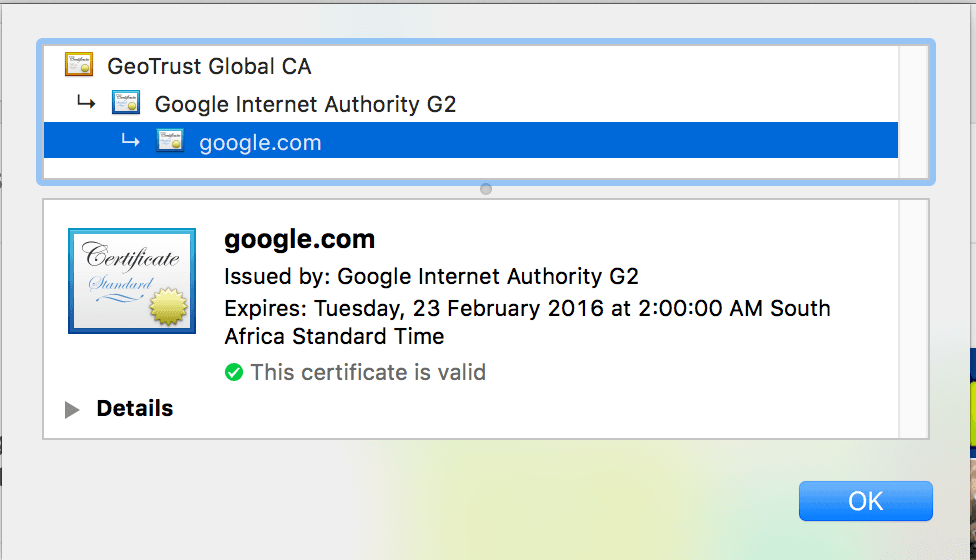Click the Expires date text
The height and width of the screenshot is (560, 976).
[x=527, y=322]
